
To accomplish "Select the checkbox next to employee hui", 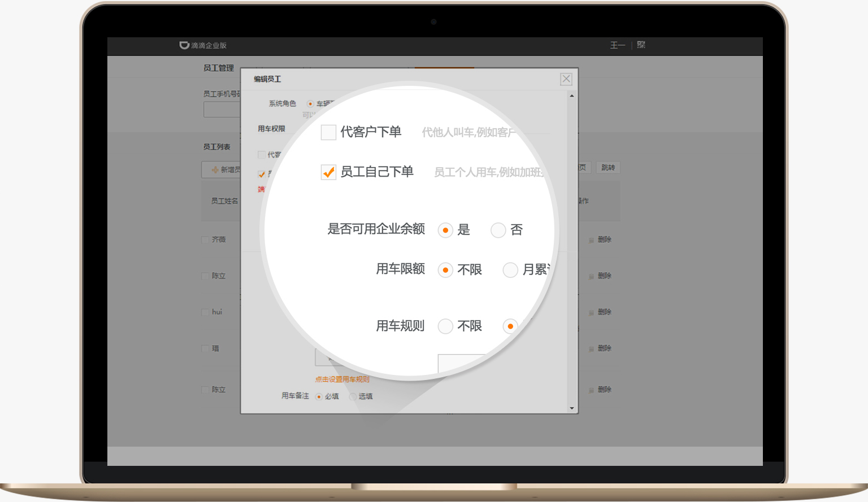I will pyautogui.click(x=205, y=312).
